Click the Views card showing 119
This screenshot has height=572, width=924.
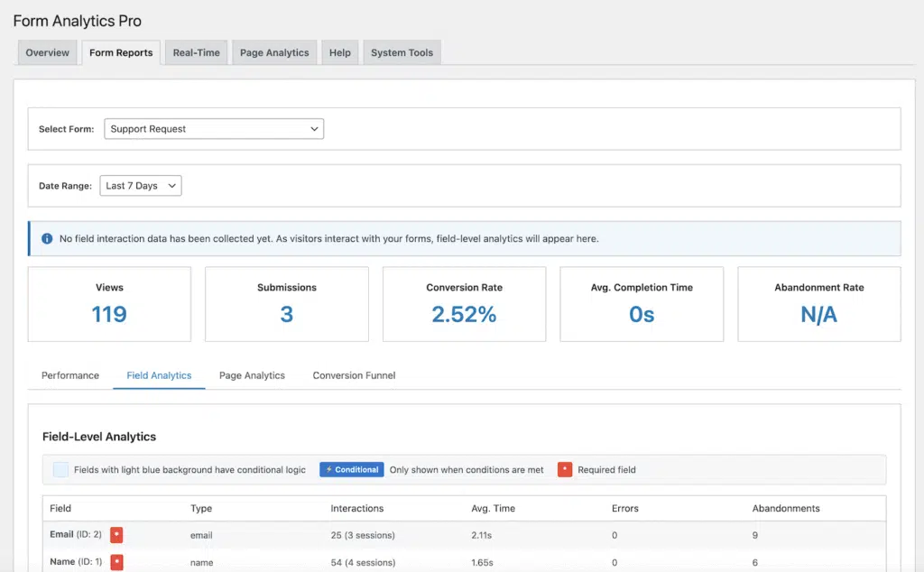coord(109,304)
